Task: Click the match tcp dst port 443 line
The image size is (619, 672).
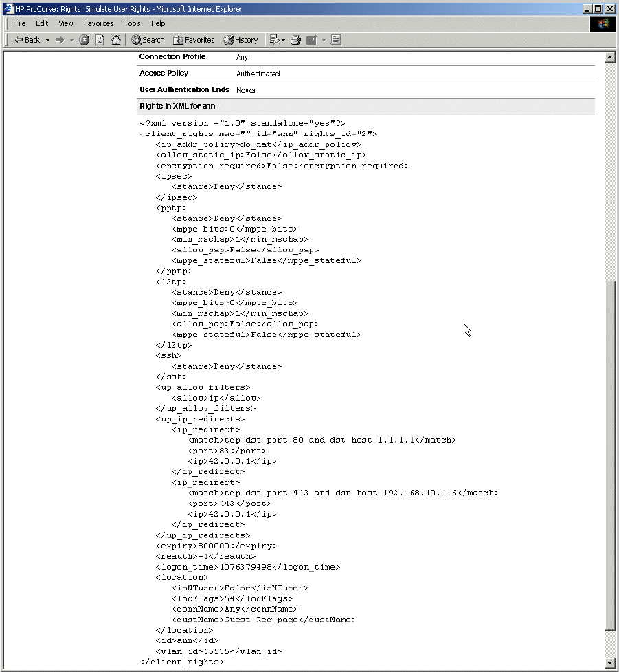Action: coord(343,493)
